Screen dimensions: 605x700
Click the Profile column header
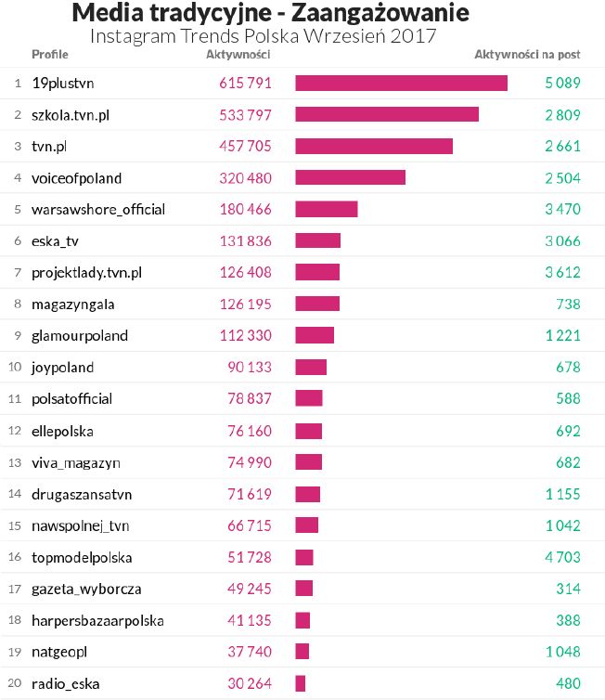point(50,55)
